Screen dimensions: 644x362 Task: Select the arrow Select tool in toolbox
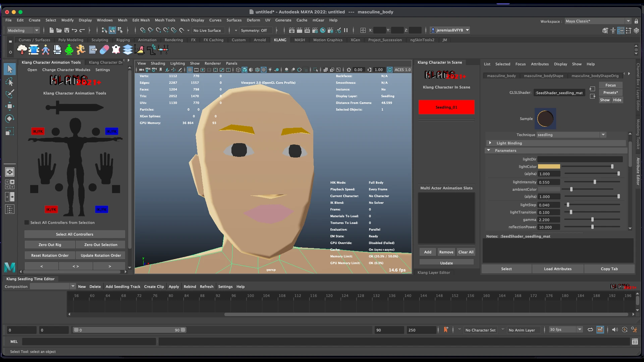point(10,69)
